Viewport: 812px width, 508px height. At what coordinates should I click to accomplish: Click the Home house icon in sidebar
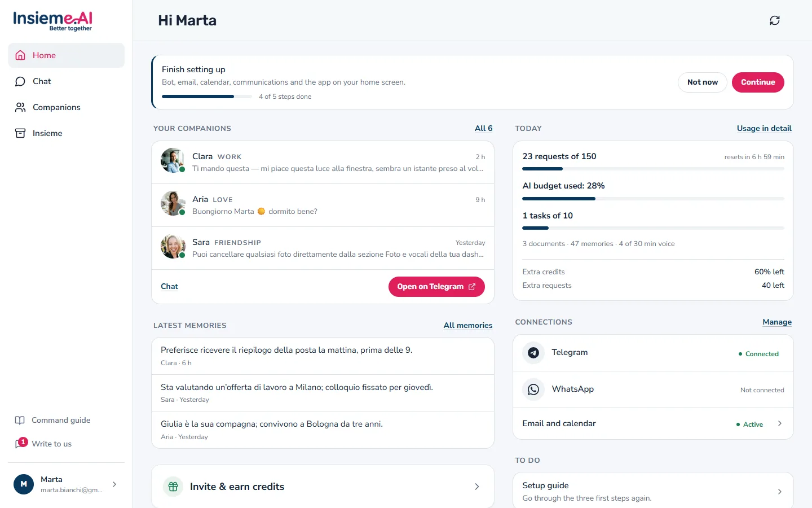[20, 55]
